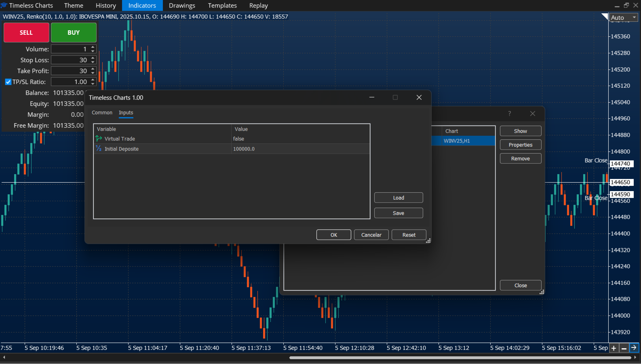641x364 pixels.
Task: Click the Volume spinner arrows
Action: [x=93, y=49]
